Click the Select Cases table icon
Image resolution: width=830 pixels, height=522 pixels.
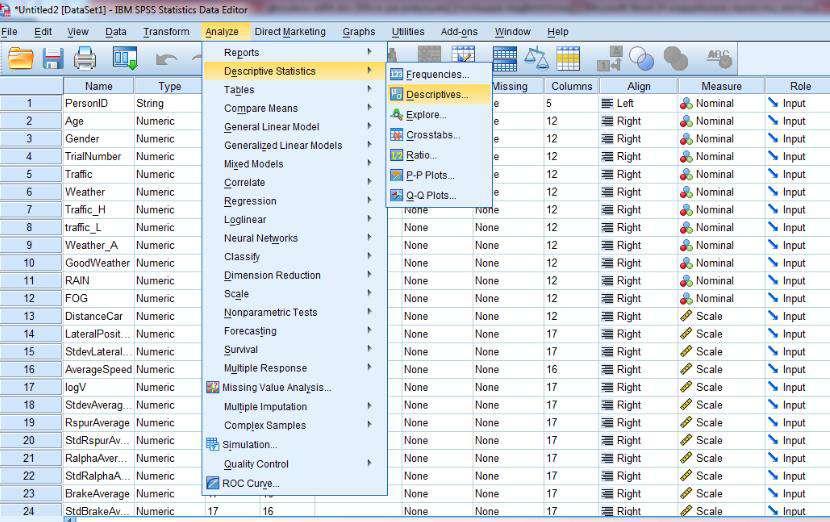[568, 58]
